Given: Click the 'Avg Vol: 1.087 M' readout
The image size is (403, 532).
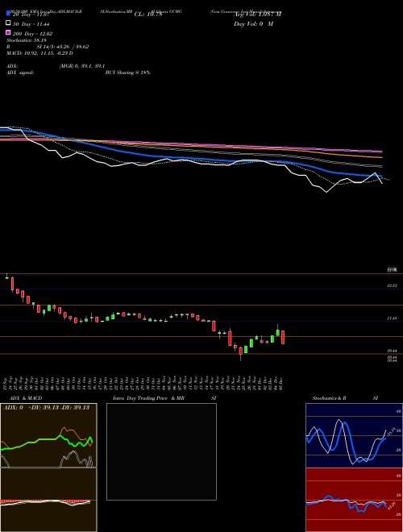Looking at the screenshot, I should 257,15.
